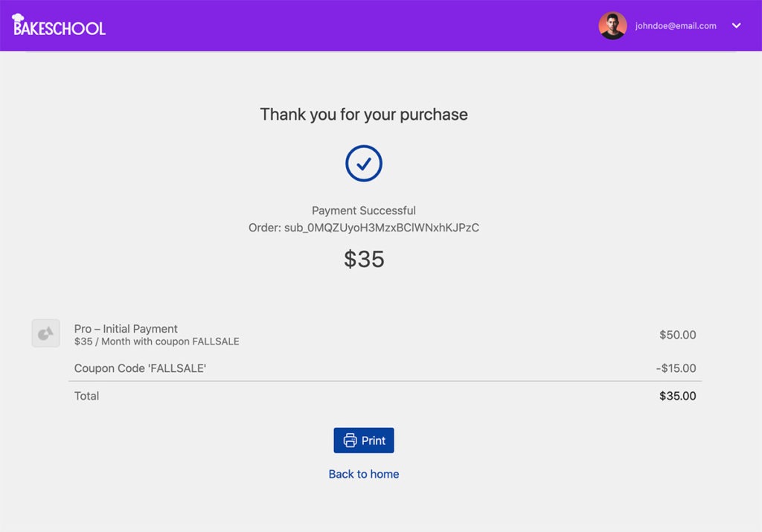Click the $50.00 line item price
This screenshot has width=762, height=532.
tap(677, 335)
